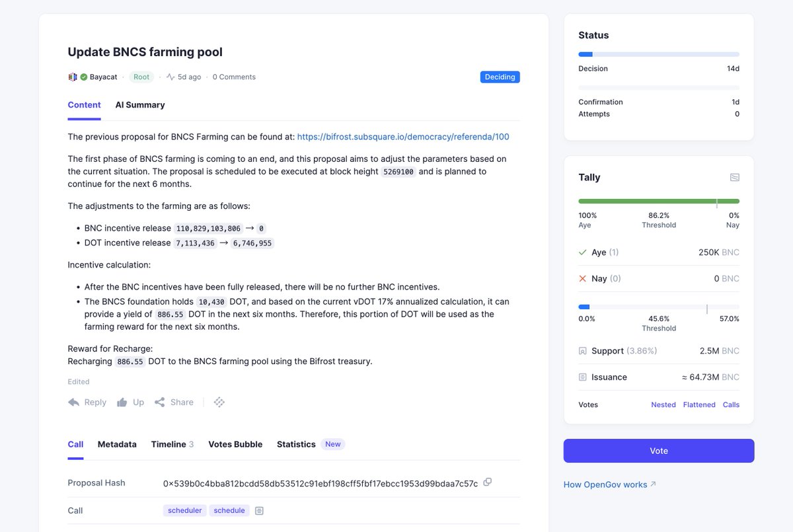Click the scheduler call tag
Viewport: 793px width, 532px height.
point(185,510)
